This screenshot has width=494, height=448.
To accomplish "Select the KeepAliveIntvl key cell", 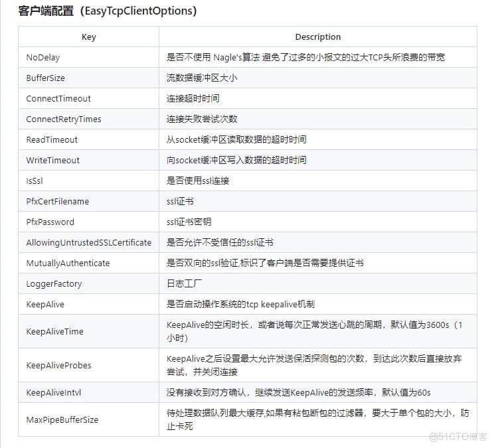I will click(x=88, y=392).
